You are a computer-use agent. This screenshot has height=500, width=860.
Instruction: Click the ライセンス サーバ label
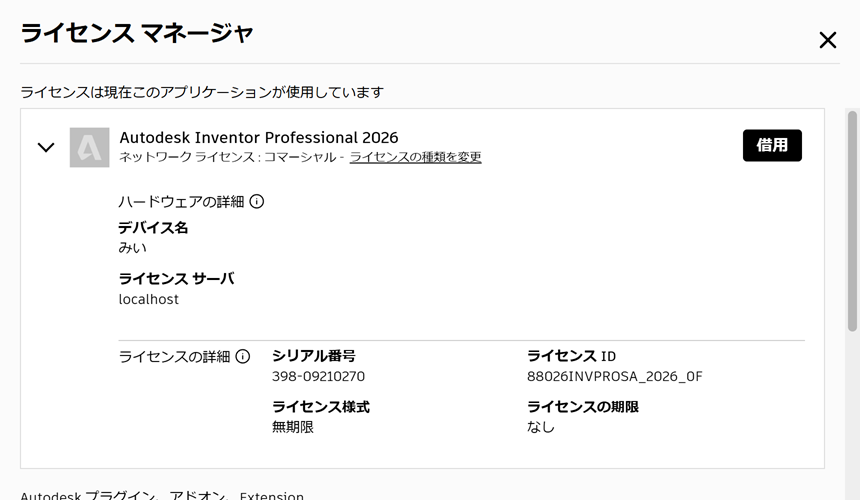(x=177, y=279)
